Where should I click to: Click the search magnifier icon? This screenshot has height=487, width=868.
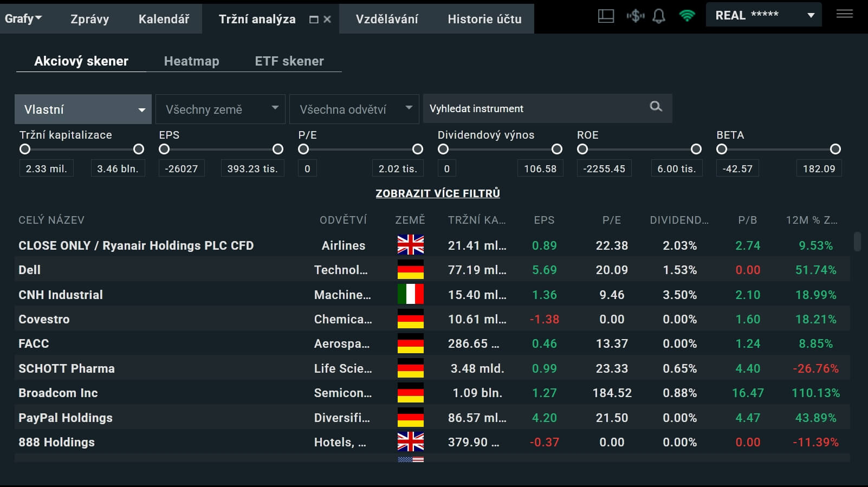(x=656, y=107)
